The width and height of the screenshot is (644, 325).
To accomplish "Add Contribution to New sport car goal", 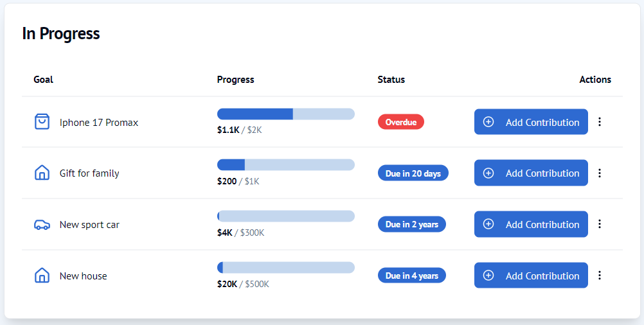I will (531, 224).
